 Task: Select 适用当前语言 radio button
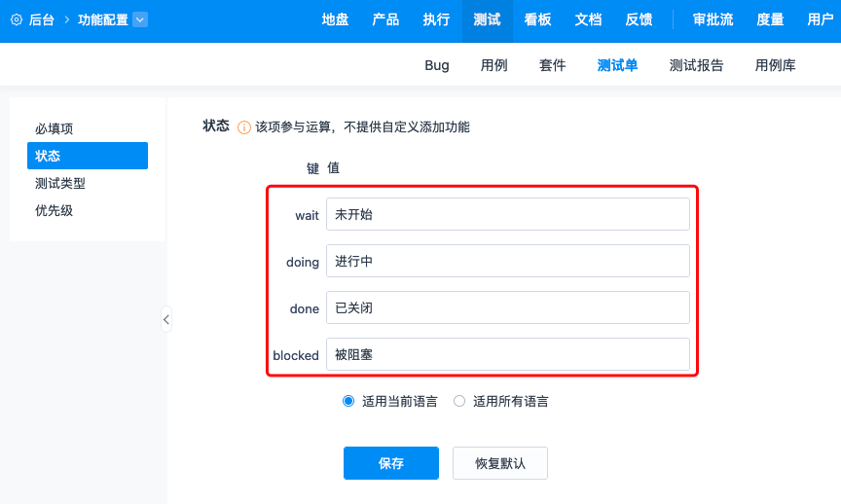point(348,401)
